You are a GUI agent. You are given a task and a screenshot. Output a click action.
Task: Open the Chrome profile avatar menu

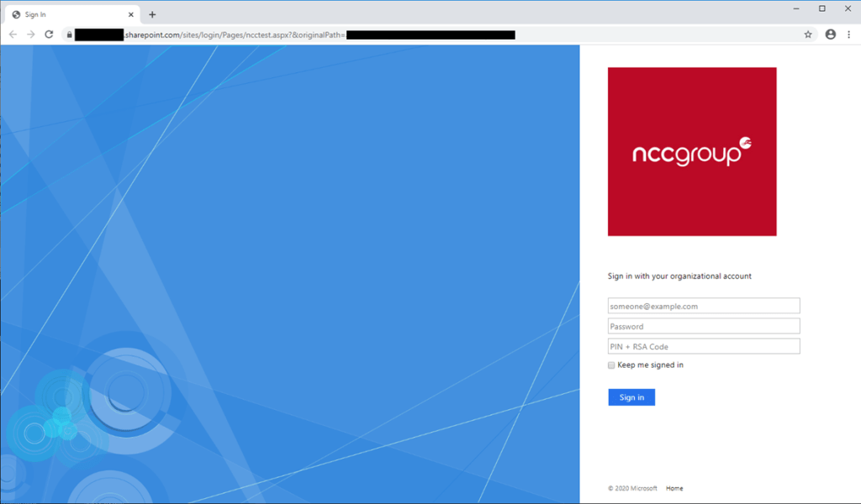(x=831, y=34)
